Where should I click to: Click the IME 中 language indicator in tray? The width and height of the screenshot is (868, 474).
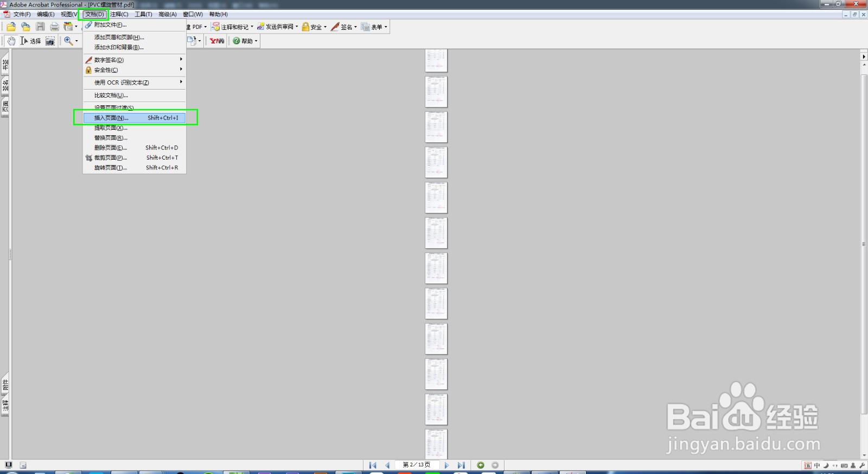[x=817, y=465]
